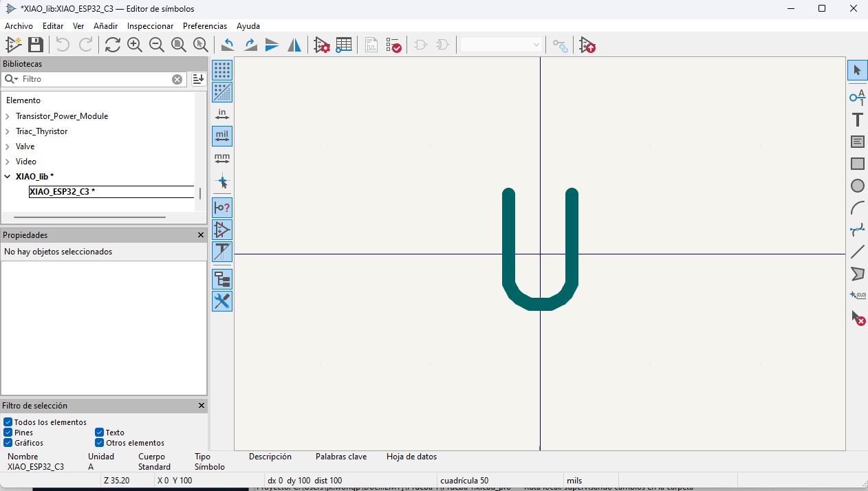
Task: Open the unit selector dropdown
Action: point(501,45)
